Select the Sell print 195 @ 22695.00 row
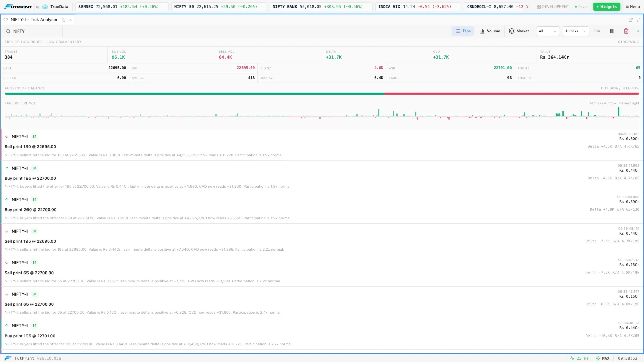 tap(322, 239)
